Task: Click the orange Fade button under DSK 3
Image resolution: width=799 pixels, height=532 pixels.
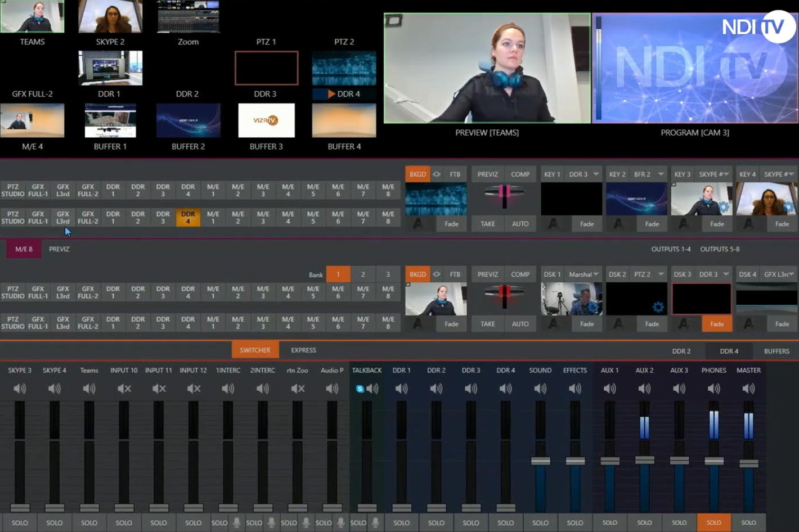Action: pyautogui.click(x=717, y=324)
